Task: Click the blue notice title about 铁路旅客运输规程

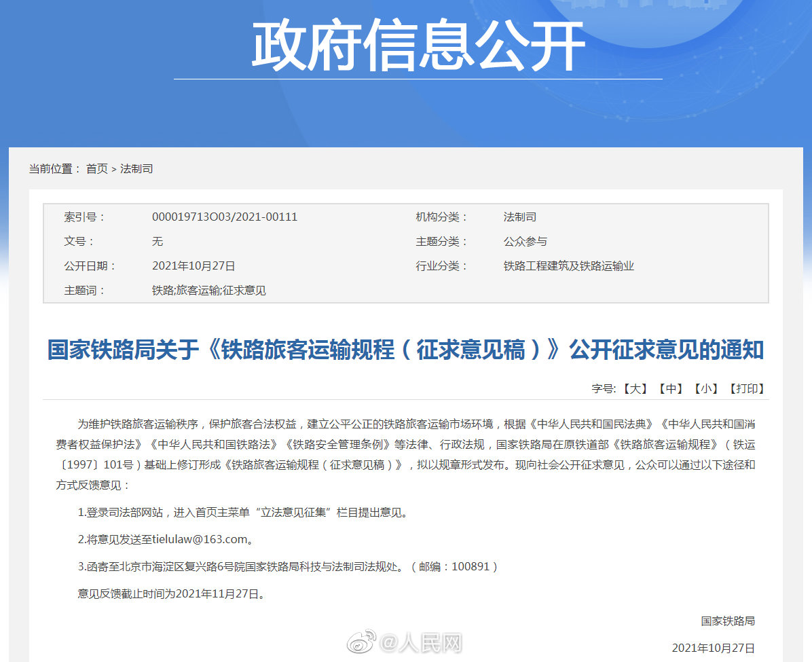Action: click(405, 350)
